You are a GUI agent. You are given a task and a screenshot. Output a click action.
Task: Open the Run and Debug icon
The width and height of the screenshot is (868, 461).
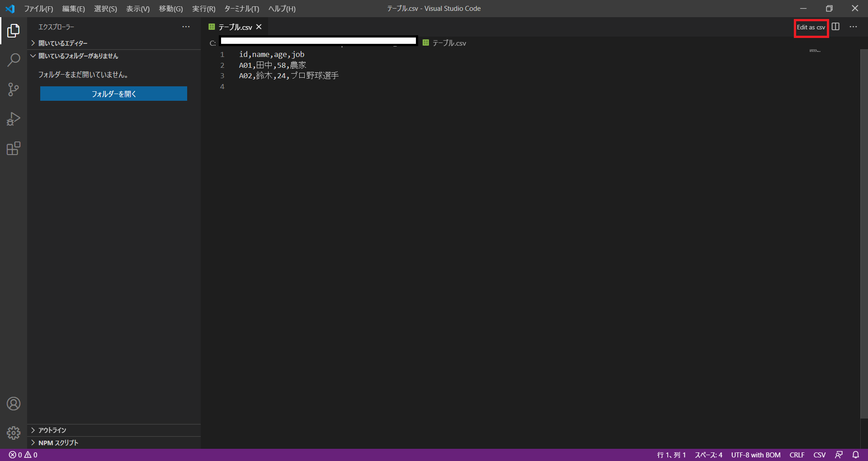(14, 119)
